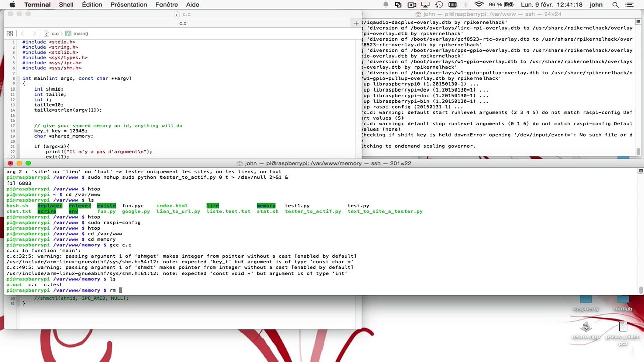Add new tab with plus button in editor
The width and height of the screenshot is (644, 362).
(x=356, y=23)
